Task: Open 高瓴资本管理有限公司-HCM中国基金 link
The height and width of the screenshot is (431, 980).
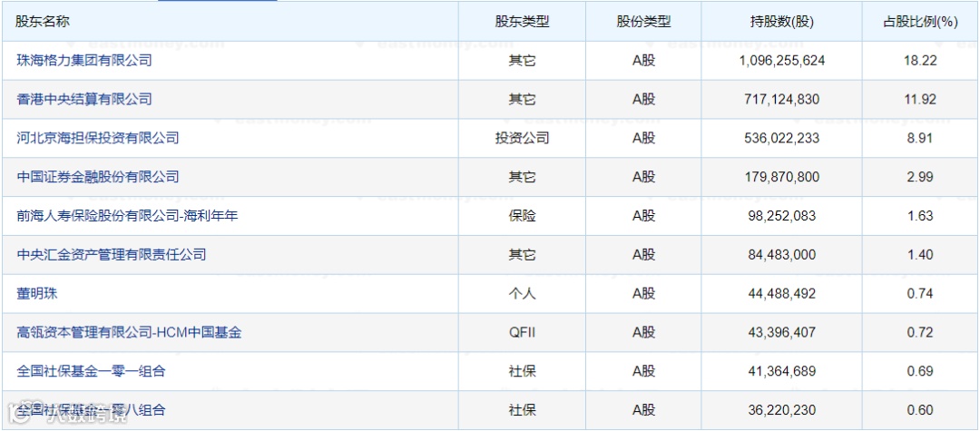Action: [x=130, y=332]
